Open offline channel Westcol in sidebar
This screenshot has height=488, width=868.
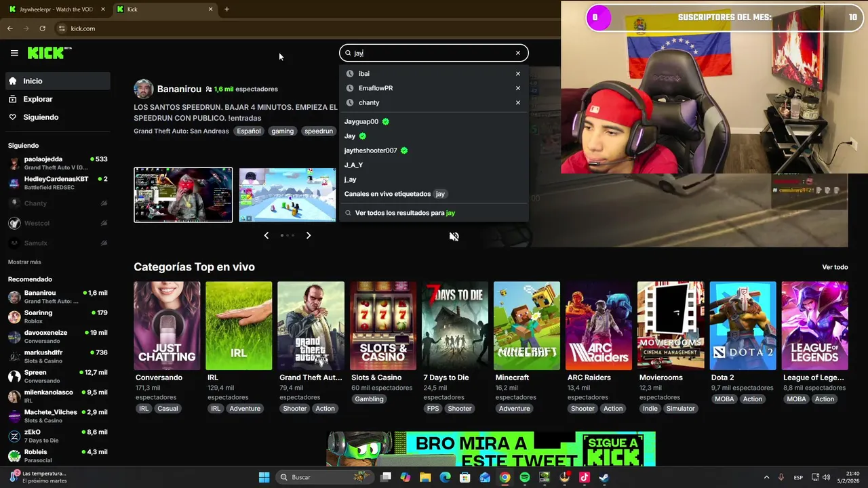click(58, 223)
